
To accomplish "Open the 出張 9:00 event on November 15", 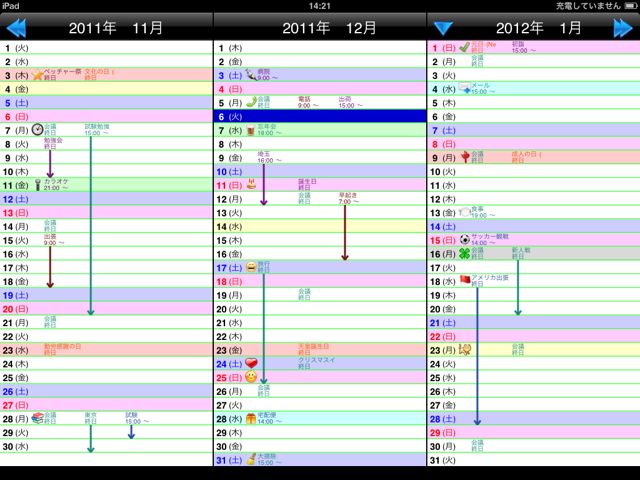I will click(x=53, y=240).
